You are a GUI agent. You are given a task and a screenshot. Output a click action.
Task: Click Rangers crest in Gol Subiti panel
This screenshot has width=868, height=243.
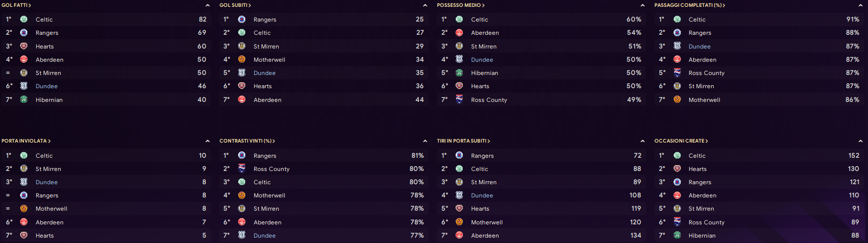pyautogui.click(x=241, y=20)
